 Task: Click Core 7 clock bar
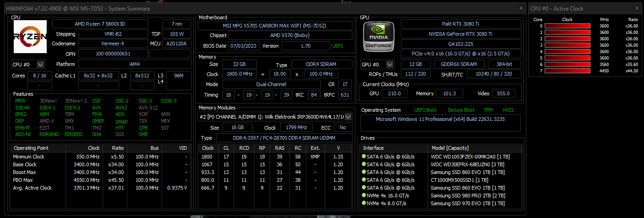[x=567, y=71]
